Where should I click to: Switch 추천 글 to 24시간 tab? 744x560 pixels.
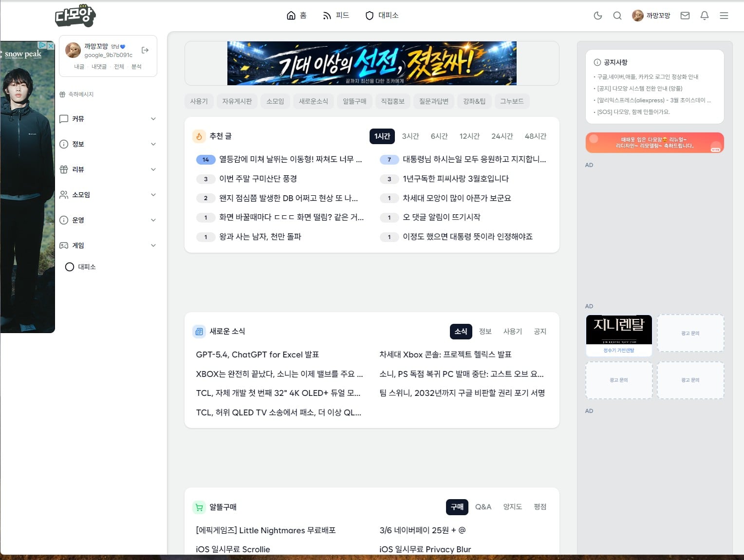coord(502,136)
